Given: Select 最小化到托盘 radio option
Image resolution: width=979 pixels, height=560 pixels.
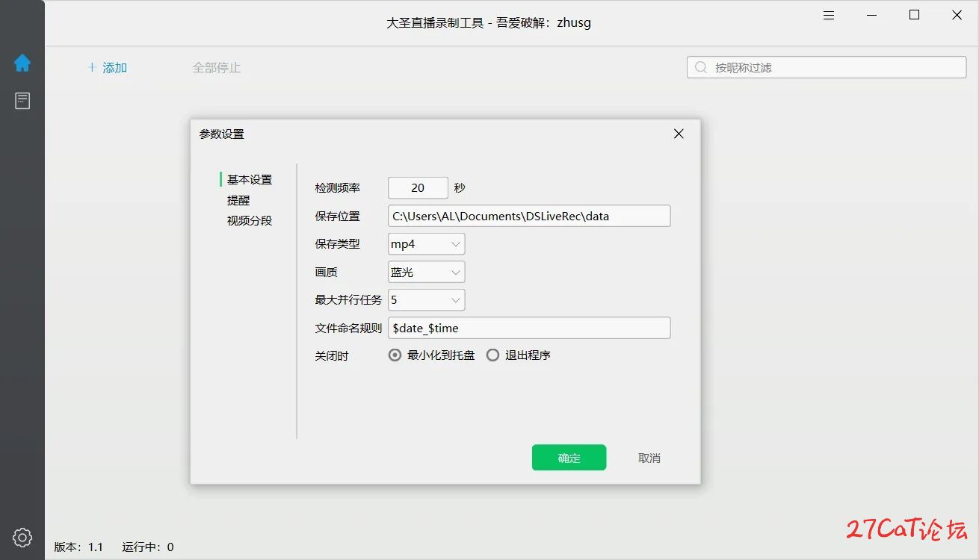Looking at the screenshot, I should (x=432, y=355).
